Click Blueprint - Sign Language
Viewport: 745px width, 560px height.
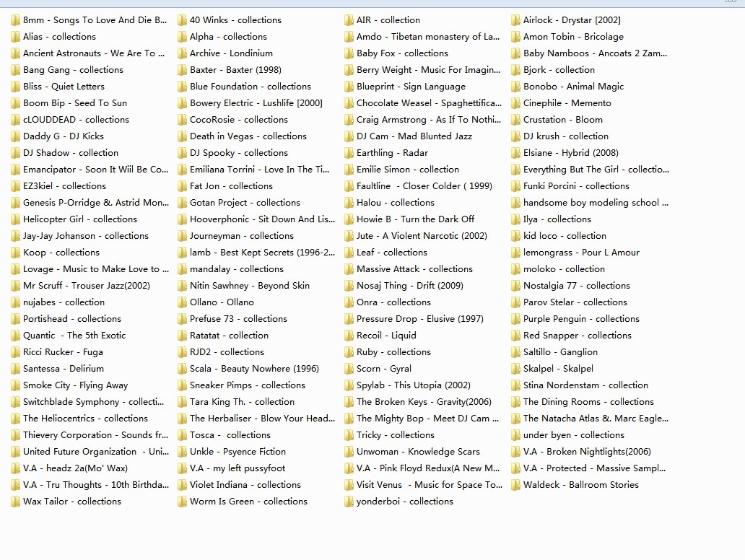(411, 87)
